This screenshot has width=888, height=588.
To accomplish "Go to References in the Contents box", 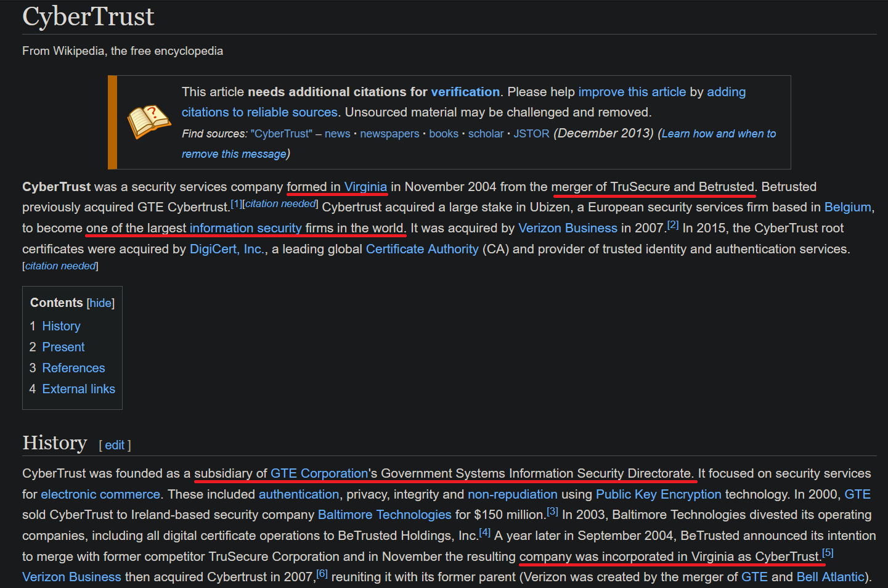I will (x=73, y=368).
